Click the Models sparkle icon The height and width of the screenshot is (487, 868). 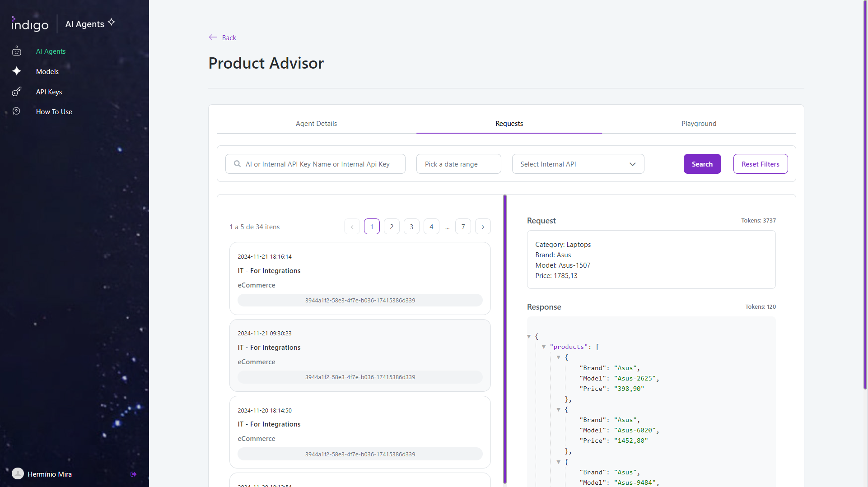click(x=17, y=71)
